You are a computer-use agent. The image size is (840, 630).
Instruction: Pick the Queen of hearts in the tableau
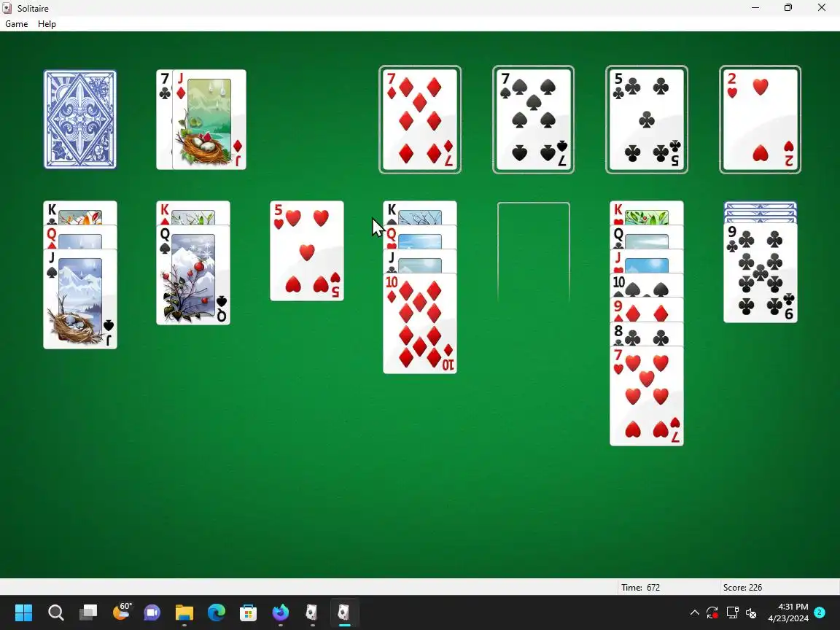420,237
